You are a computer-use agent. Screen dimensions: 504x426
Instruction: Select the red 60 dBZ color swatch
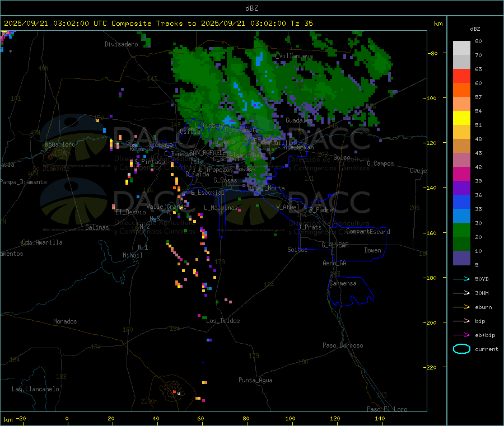(x=461, y=76)
